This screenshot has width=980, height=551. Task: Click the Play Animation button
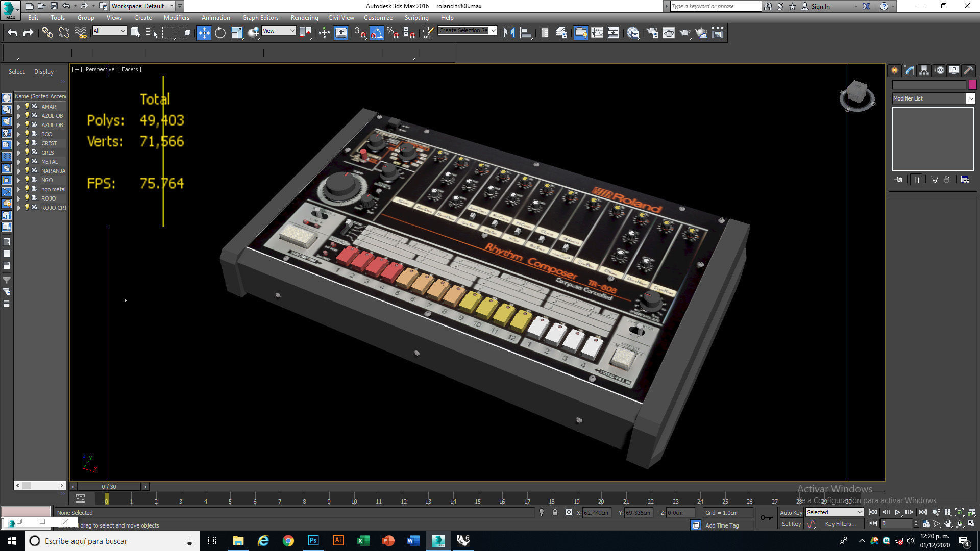(897, 512)
